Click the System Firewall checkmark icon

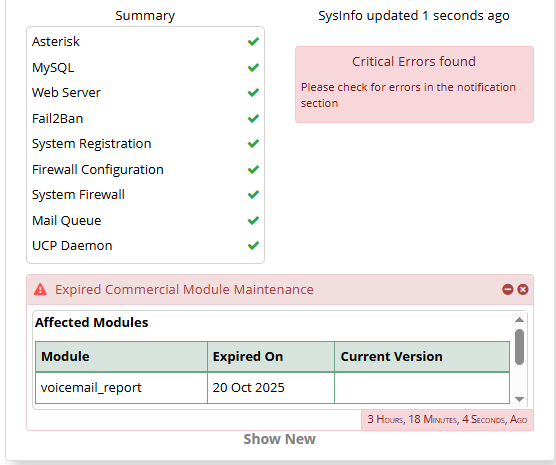pos(253,195)
